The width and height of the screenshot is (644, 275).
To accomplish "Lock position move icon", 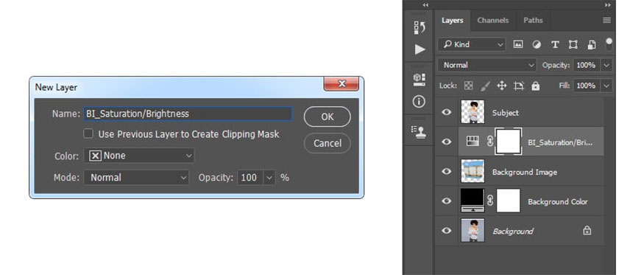I will [501, 86].
